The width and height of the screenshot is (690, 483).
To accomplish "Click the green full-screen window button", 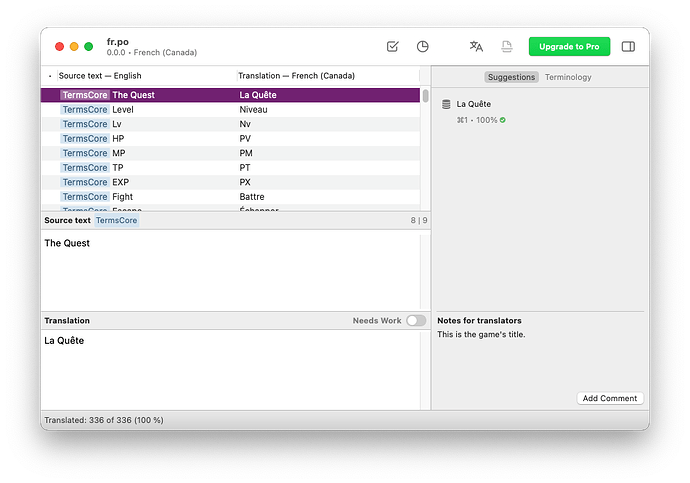I will 88,47.
